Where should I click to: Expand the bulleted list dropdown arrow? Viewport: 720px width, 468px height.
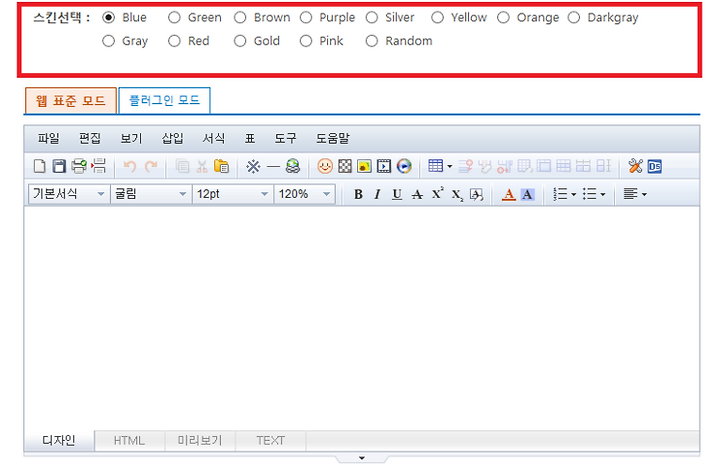pos(603,195)
